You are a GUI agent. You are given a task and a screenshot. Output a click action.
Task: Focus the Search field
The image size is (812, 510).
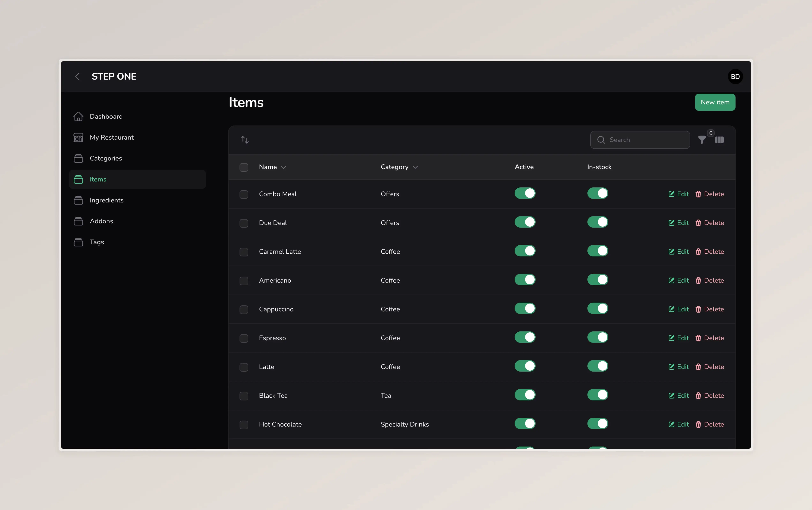tap(640, 140)
